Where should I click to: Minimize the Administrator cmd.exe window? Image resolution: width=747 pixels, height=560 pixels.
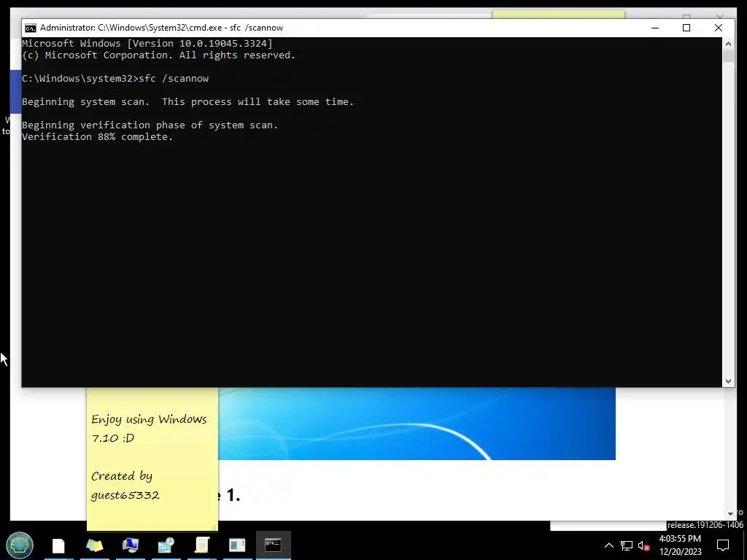655,28
